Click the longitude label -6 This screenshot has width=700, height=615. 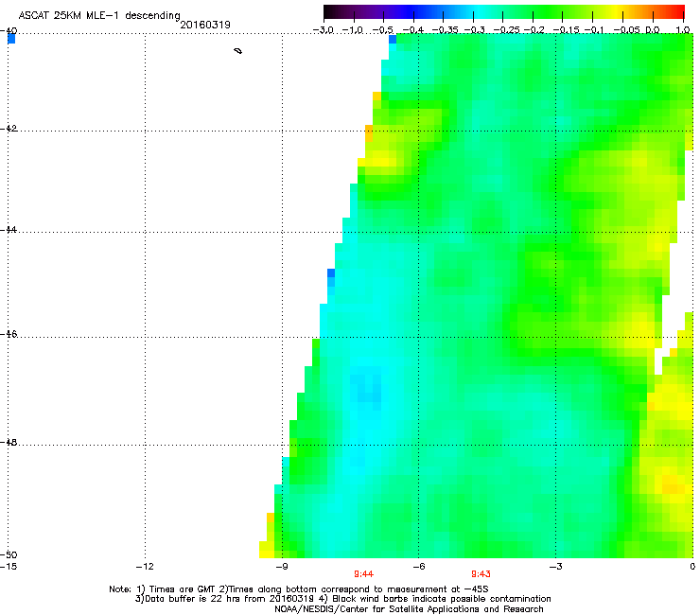418,567
